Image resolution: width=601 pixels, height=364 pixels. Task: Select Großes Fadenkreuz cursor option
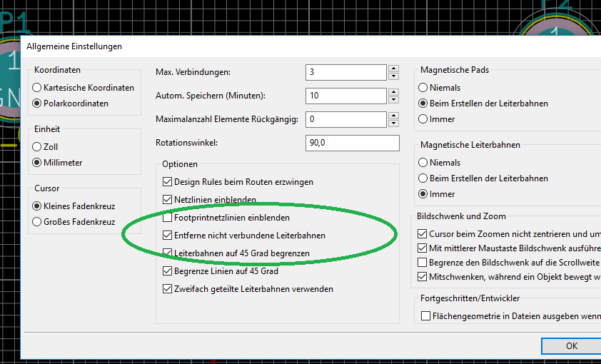click(37, 222)
